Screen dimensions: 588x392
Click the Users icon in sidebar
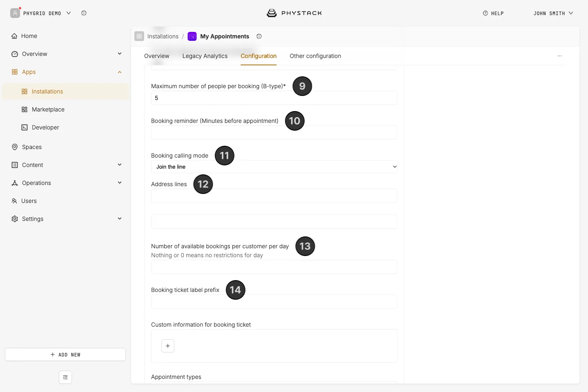click(x=14, y=201)
